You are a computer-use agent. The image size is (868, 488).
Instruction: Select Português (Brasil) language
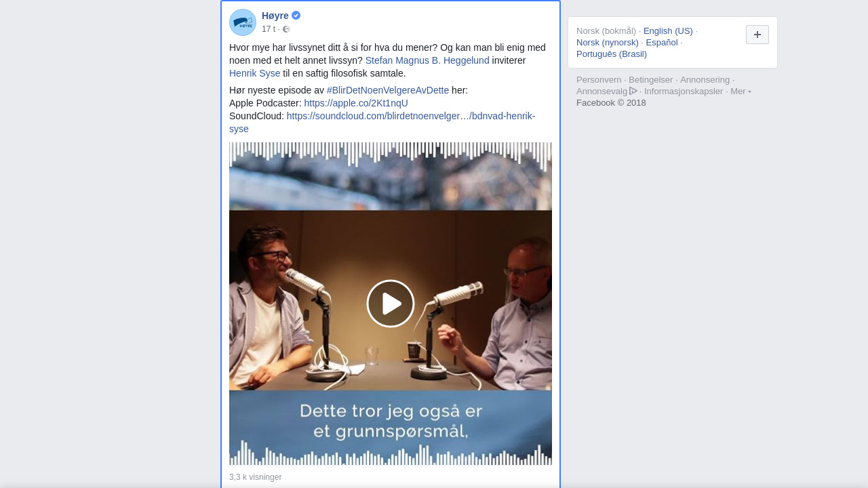612,54
